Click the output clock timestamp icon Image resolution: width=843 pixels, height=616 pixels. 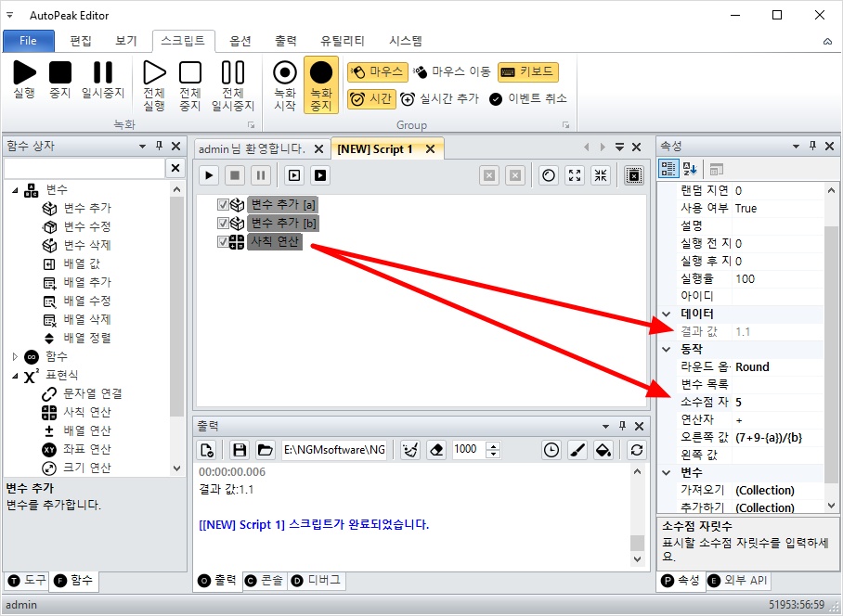click(551, 450)
